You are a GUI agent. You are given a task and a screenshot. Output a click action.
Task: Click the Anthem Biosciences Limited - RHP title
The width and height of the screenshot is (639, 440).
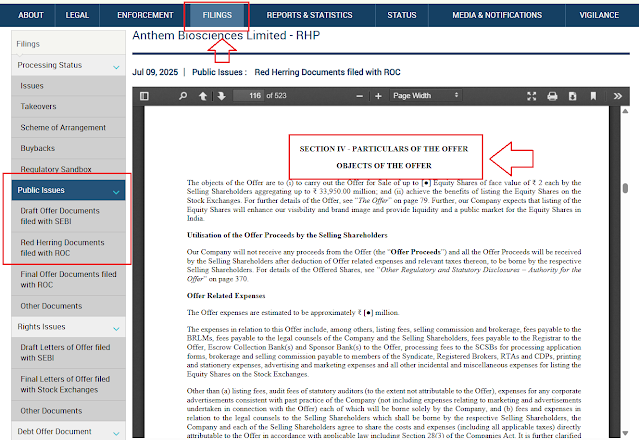click(x=226, y=36)
